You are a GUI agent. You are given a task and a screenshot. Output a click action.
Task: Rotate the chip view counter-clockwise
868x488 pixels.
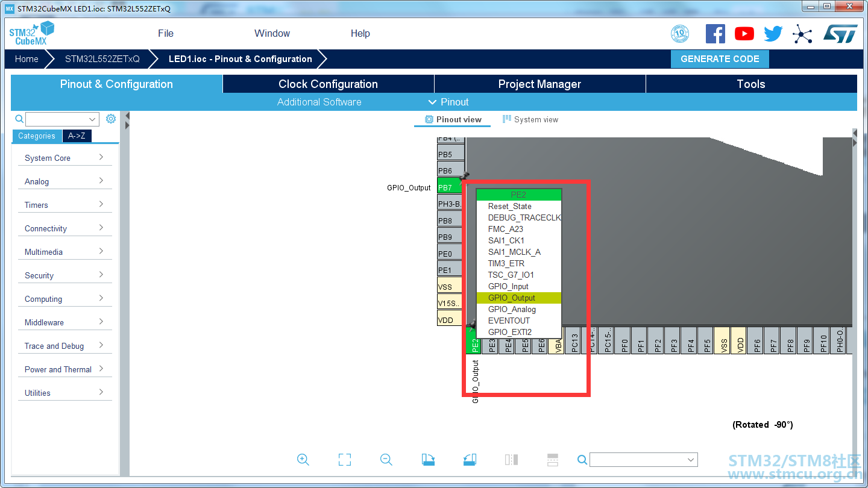470,460
